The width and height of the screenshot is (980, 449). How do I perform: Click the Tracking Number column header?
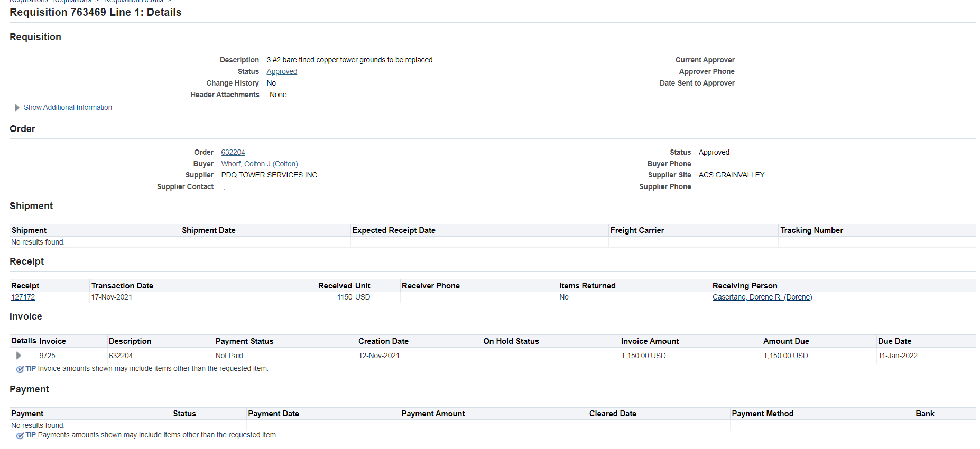point(811,230)
